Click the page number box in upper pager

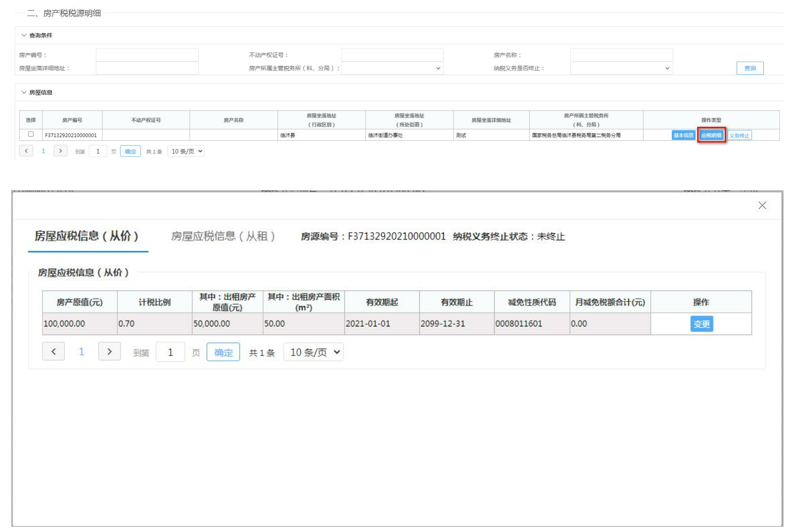click(x=98, y=151)
